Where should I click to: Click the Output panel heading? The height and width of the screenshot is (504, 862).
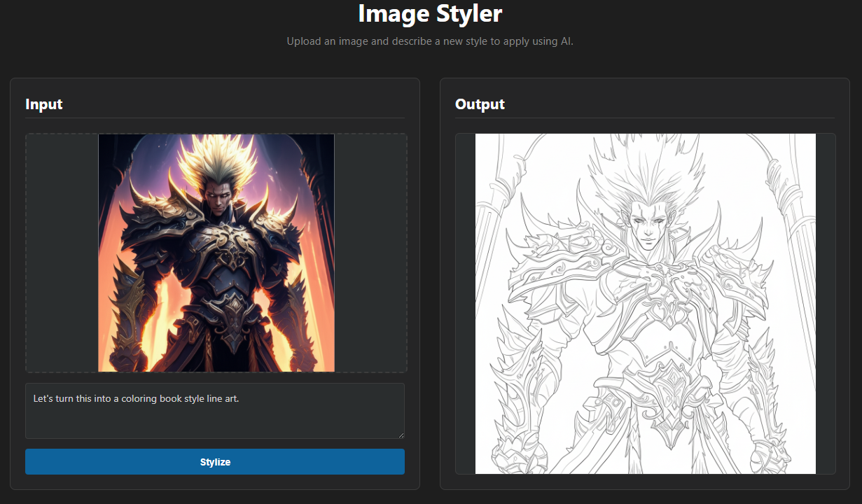480,104
